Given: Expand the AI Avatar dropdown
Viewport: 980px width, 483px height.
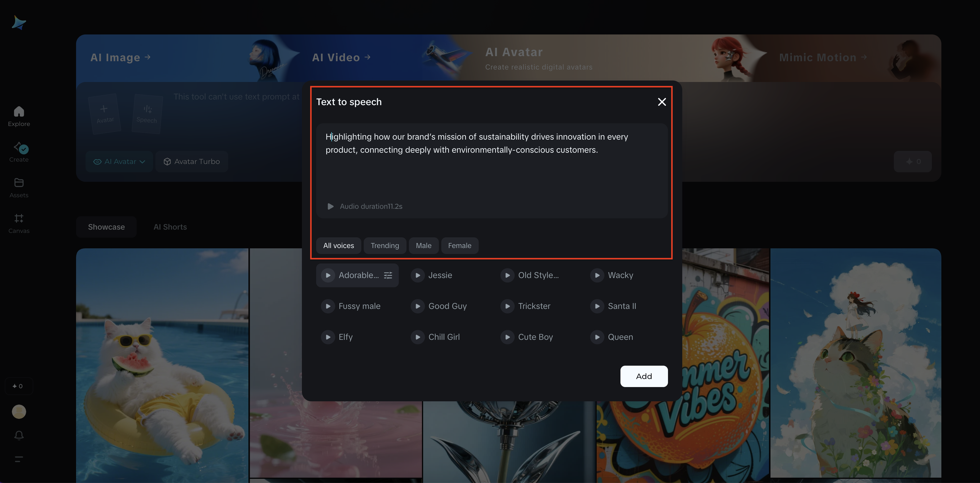Looking at the screenshot, I should pos(119,162).
